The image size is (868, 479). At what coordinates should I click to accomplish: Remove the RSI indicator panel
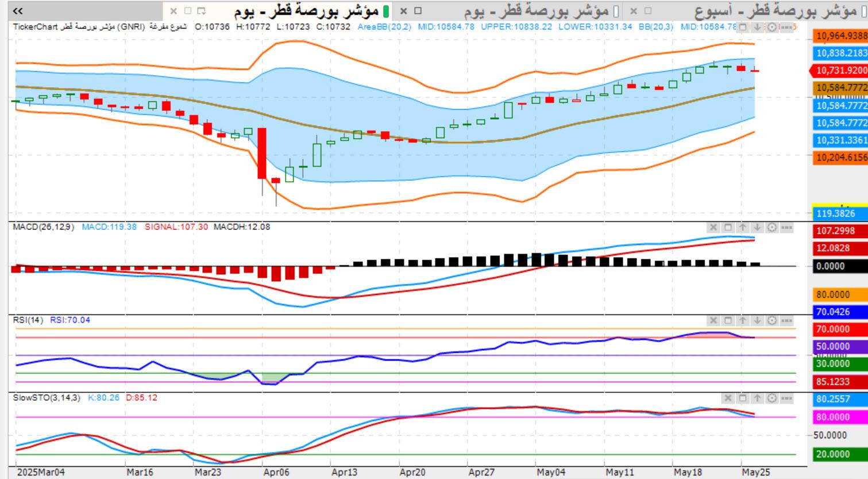(x=713, y=320)
